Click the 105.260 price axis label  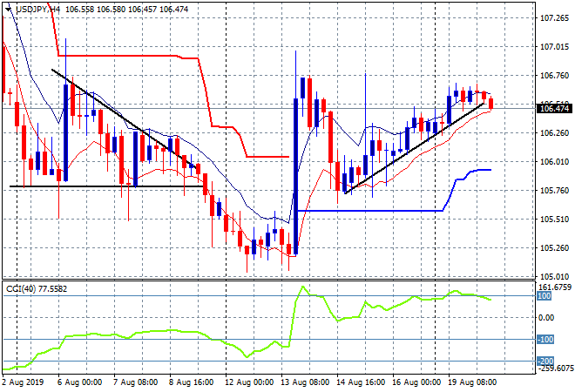pos(554,248)
